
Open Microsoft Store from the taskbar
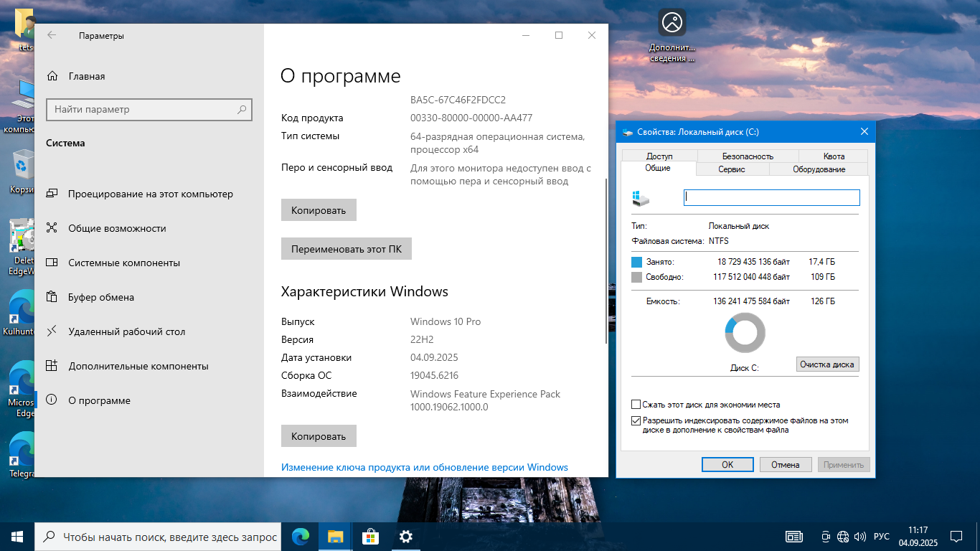pyautogui.click(x=370, y=536)
